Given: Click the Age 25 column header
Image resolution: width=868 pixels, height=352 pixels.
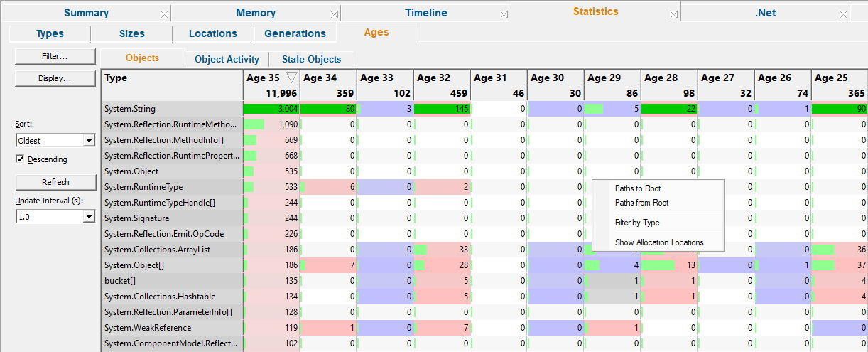Looking at the screenshot, I should [x=840, y=85].
